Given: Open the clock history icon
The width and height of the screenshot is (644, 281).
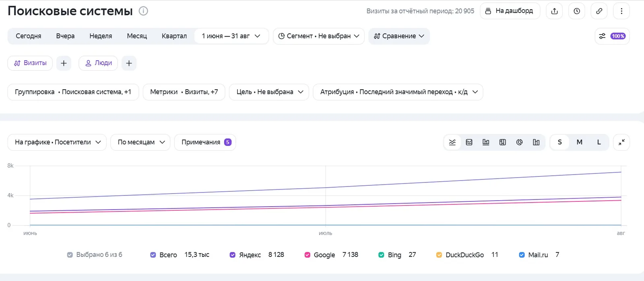Looking at the screenshot, I should click(577, 11).
